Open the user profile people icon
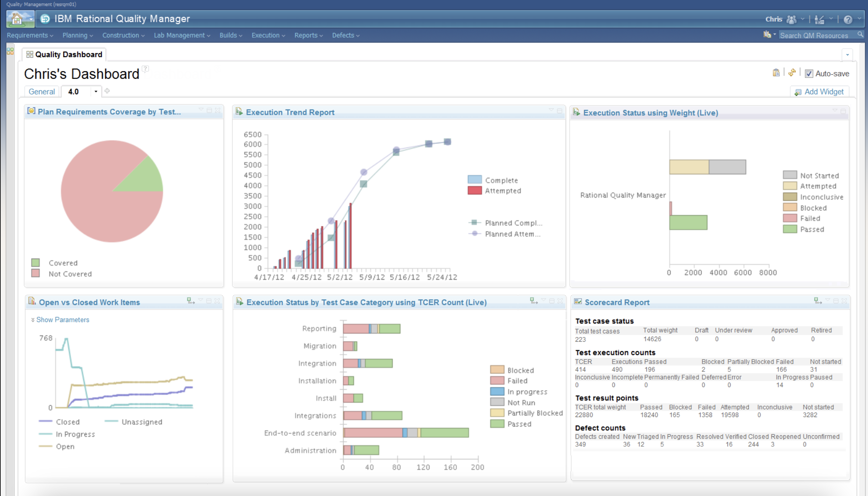The image size is (868, 496). tap(791, 19)
